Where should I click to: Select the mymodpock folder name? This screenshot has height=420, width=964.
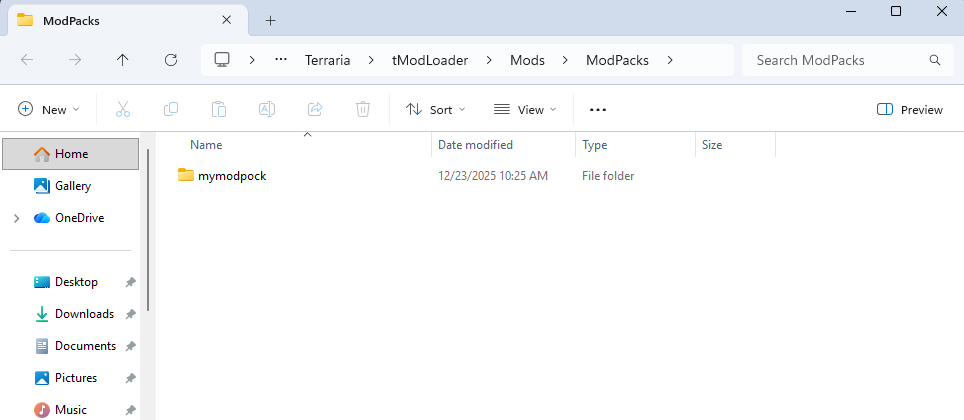[232, 176]
